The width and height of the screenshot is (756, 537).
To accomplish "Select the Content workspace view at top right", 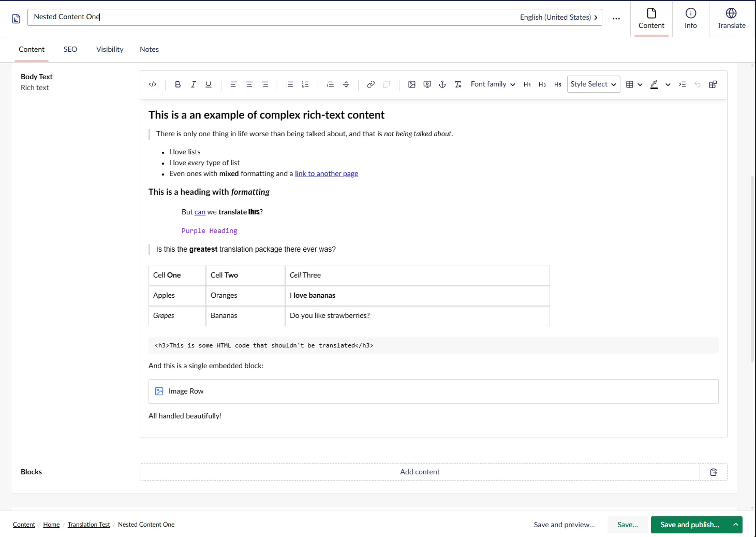I will tap(651, 19).
